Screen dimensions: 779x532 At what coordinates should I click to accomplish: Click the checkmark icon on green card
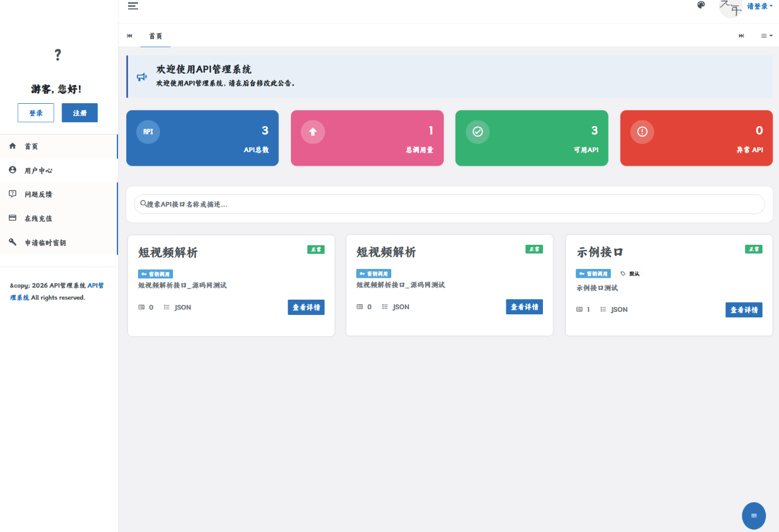pos(477,132)
